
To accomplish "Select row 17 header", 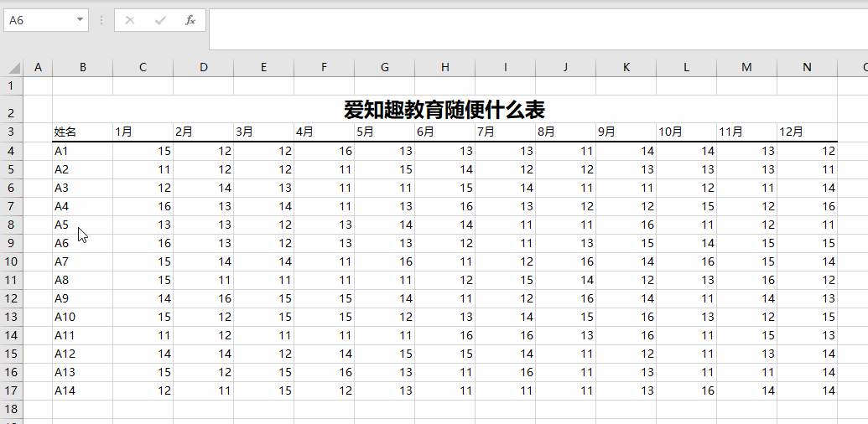I will 11,390.
